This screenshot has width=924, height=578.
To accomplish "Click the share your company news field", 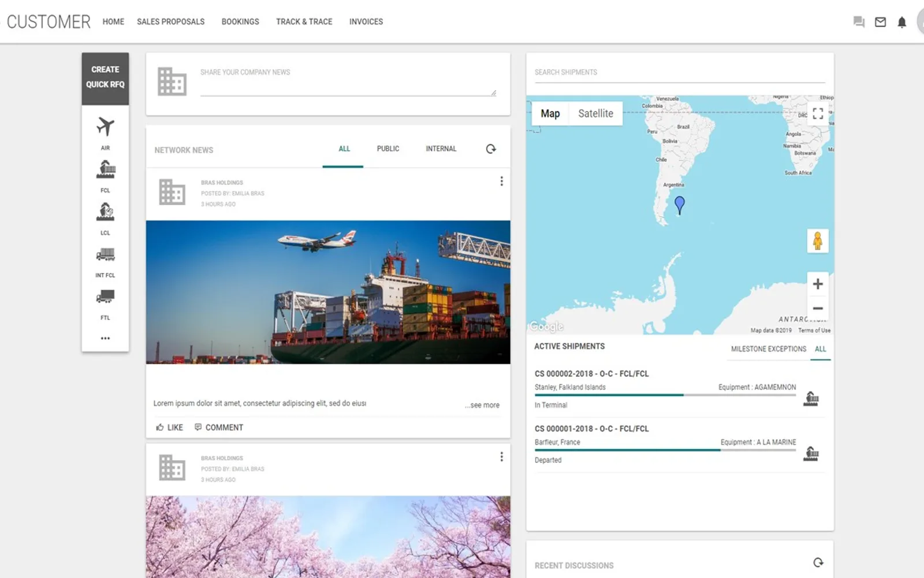I will pyautogui.click(x=348, y=81).
